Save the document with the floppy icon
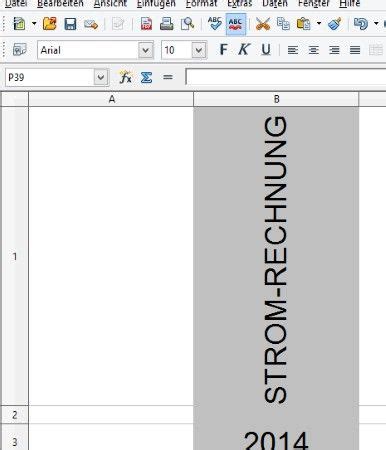Screen dimensions: 386x450 click(70, 24)
